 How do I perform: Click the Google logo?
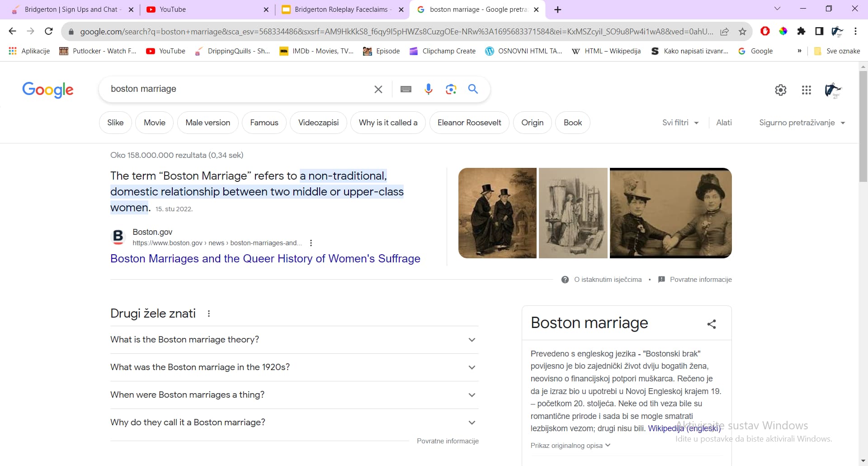click(48, 90)
